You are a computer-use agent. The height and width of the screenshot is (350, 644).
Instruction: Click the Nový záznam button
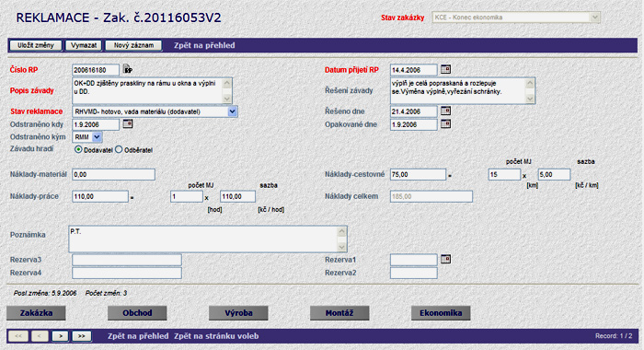[x=134, y=45]
